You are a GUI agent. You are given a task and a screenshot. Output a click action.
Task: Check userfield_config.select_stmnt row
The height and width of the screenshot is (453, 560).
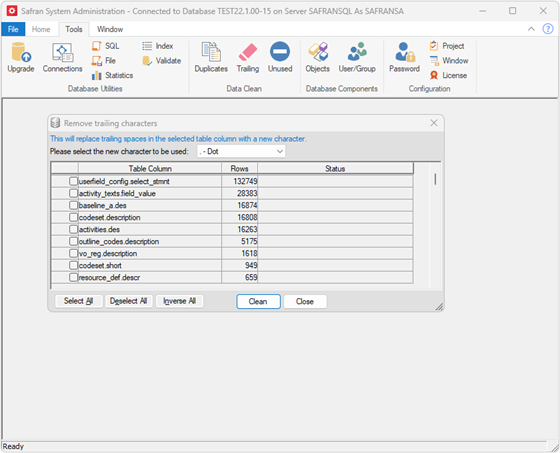(74, 181)
